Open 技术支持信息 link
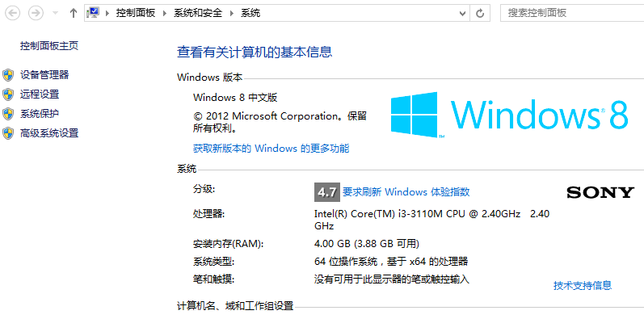The width and height of the screenshot is (644, 319). pos(583,285)
